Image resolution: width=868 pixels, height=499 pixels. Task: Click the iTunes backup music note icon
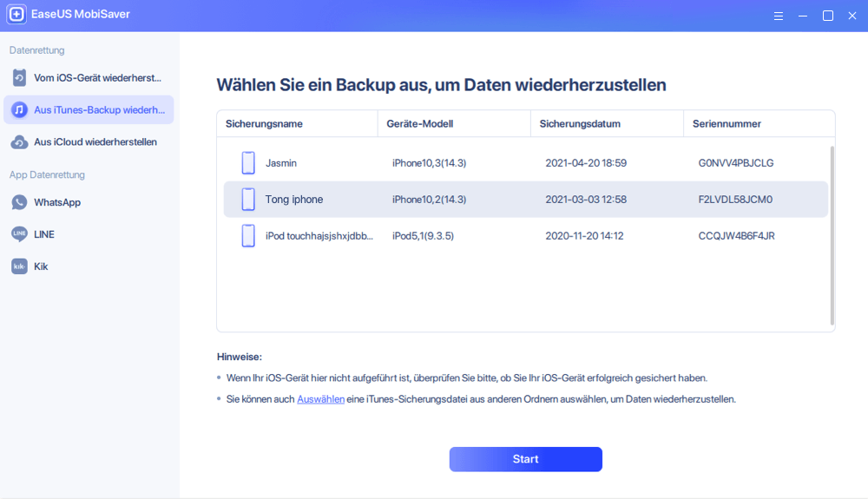tap(19, 110)
